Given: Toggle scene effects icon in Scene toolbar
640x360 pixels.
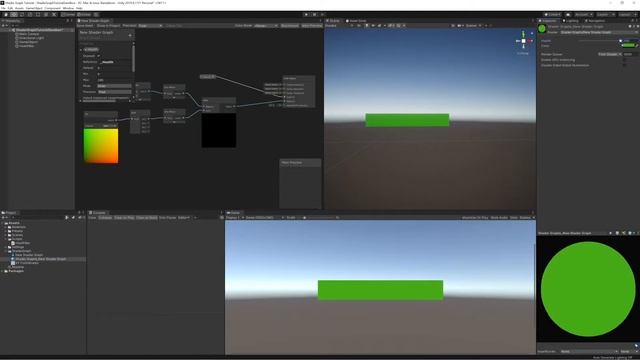Looking at the screenshot, I should point(379,25).
